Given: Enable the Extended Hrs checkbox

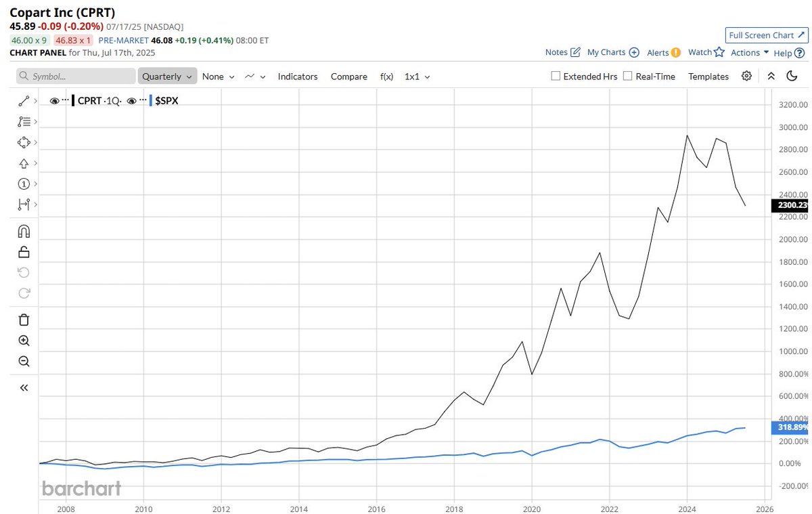Looking at the screenshot, I should [x=556, y=76].
